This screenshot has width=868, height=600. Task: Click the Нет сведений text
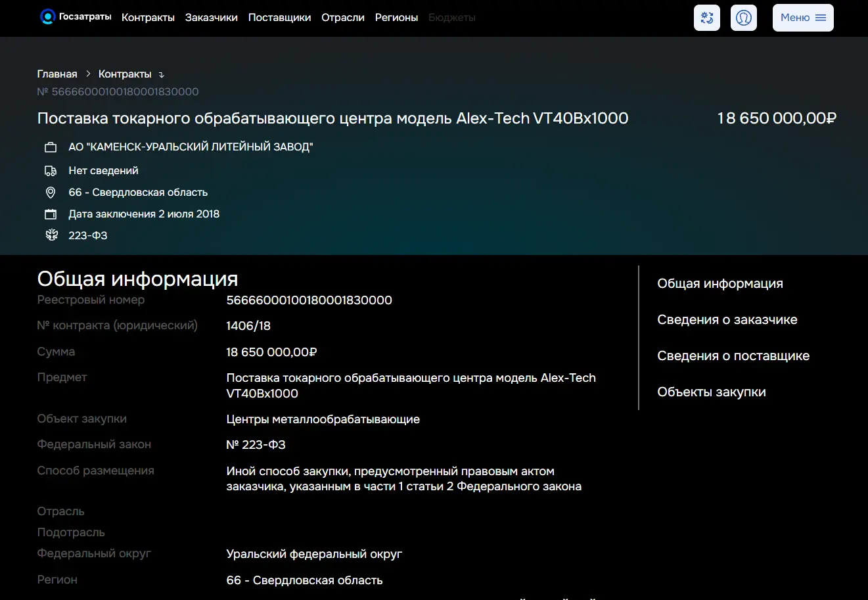(104, 171)
